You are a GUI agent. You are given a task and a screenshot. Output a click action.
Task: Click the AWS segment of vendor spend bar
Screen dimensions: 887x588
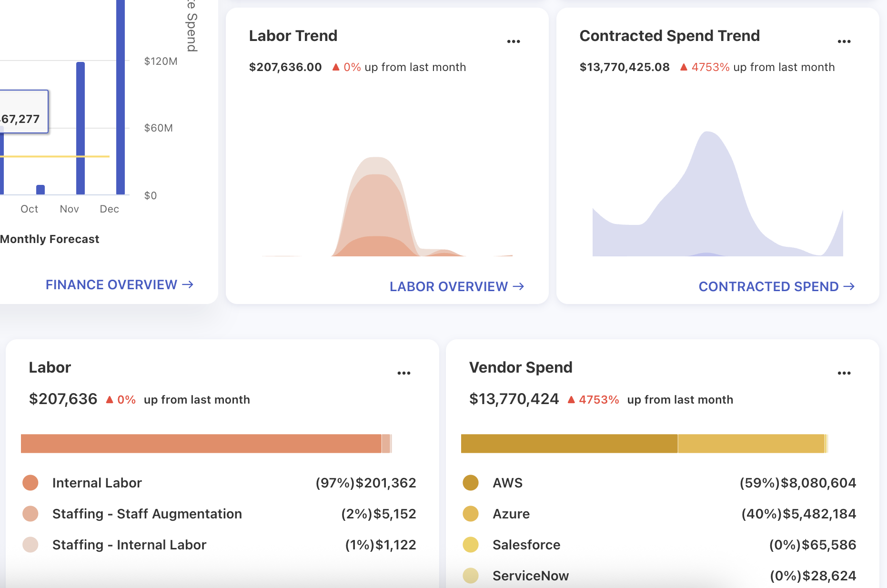[x=569, y=444]
